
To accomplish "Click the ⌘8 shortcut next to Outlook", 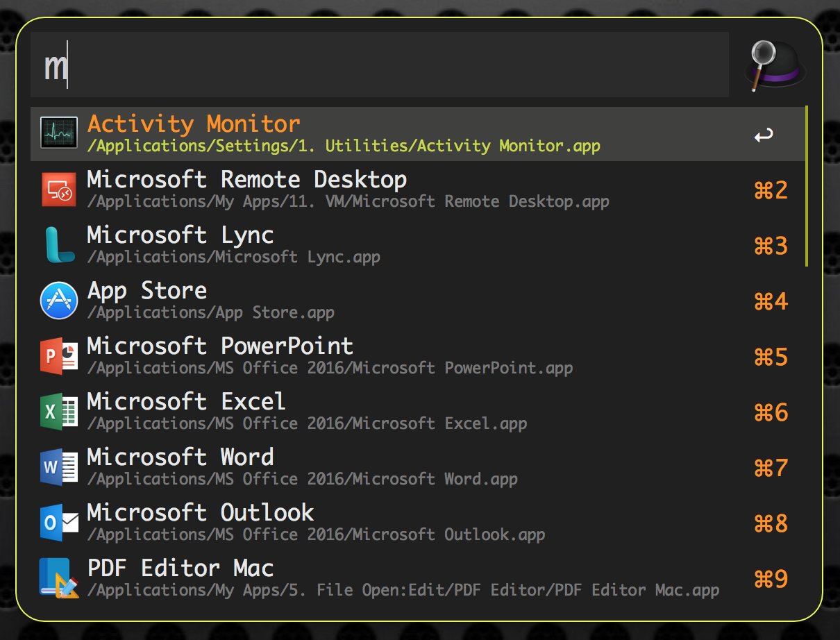I will coord(771,523).
